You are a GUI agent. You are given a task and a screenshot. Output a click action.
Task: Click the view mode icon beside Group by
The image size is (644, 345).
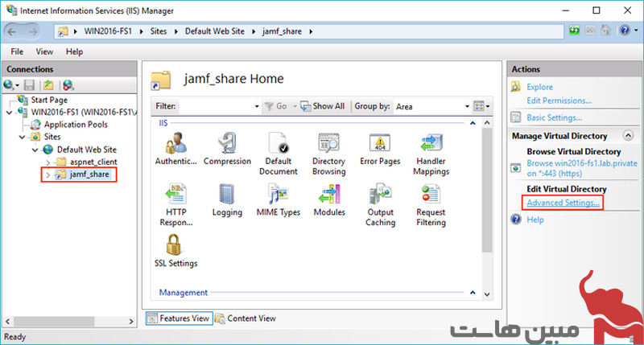(479, 106)
